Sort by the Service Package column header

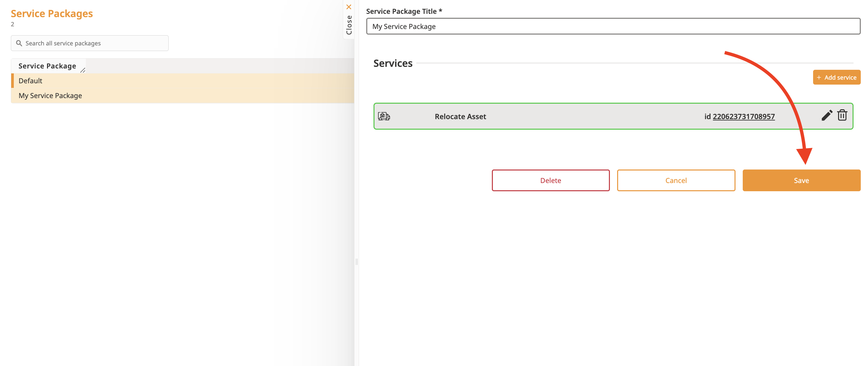pyautogui.click(x=47, y=66)
